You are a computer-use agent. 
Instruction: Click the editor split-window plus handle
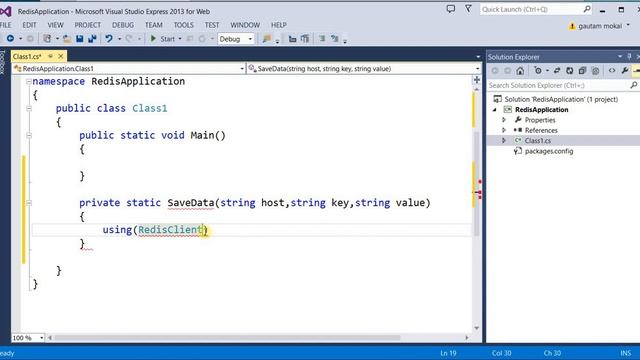click(476, 80)
